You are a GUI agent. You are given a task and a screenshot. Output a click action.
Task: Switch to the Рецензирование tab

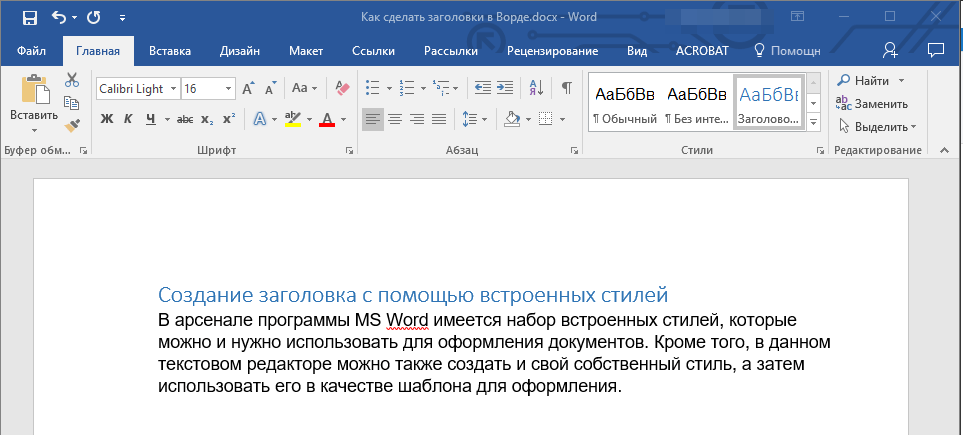coord(552,51)
